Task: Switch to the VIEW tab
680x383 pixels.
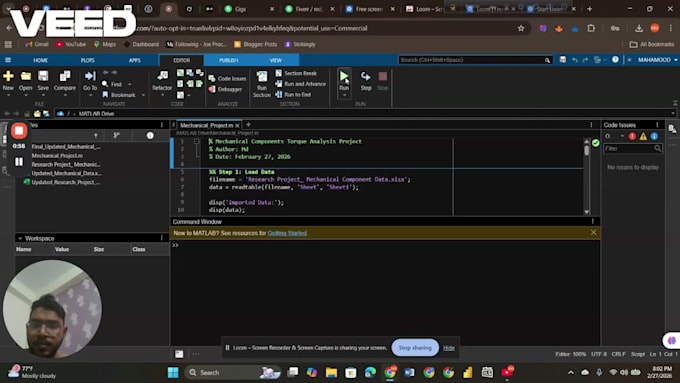Action: click(x=275, y=60)
